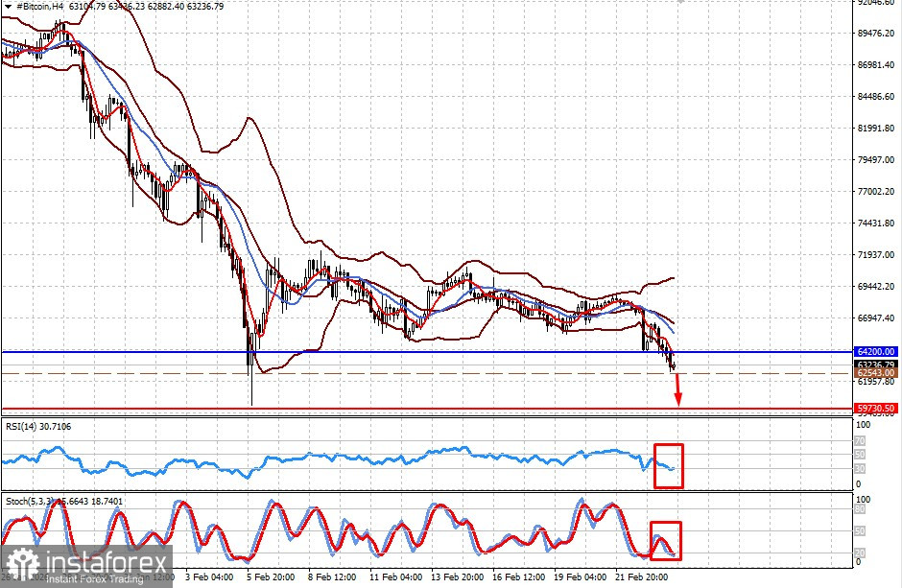Click the 71937.00 price axis label
Image resolution: width=902 pixels, height=588 pixels.
click(875, 254)
